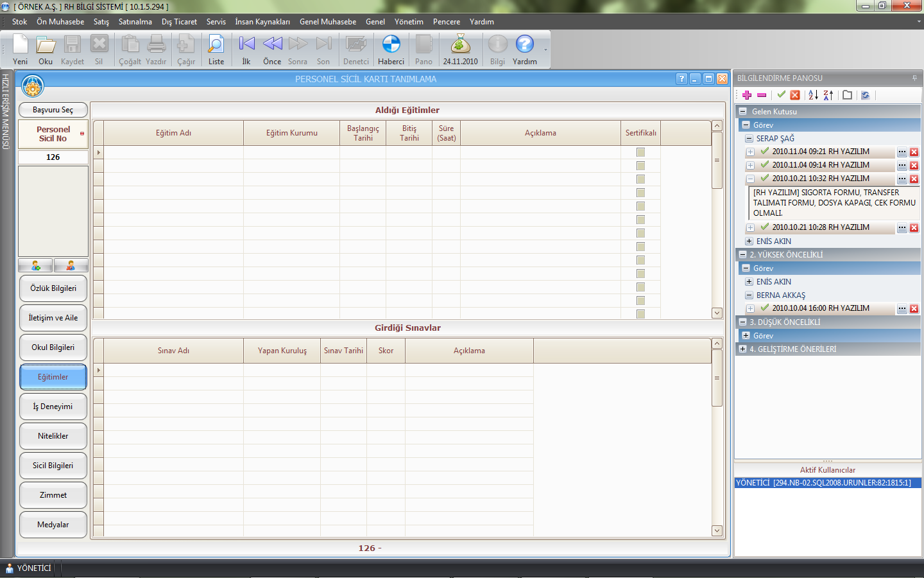Image resolution: width=924 pixels, height=578 pixels.
Task: Click the Yardım help toolbar icon
Action: [x=524, y=45]
